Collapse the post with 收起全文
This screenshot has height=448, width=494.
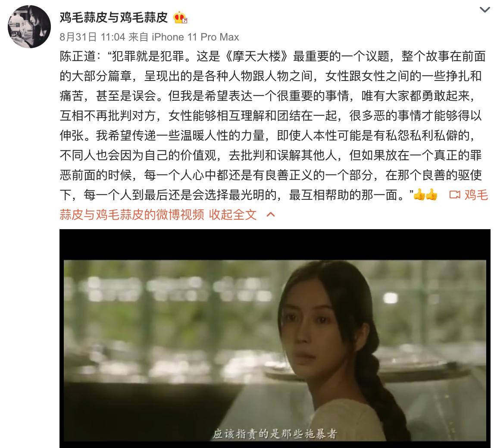[233, 215]
